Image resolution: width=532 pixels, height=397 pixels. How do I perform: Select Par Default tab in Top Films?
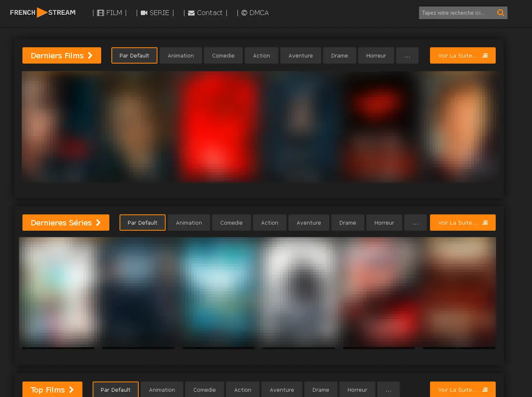click(115, 390)
